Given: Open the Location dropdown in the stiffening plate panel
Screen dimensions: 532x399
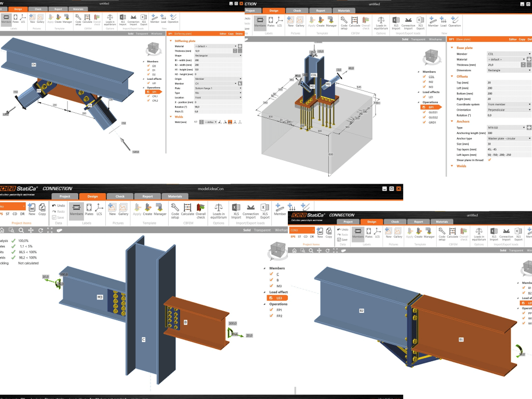Looking at the screenshot, I should tap(218, 97).
